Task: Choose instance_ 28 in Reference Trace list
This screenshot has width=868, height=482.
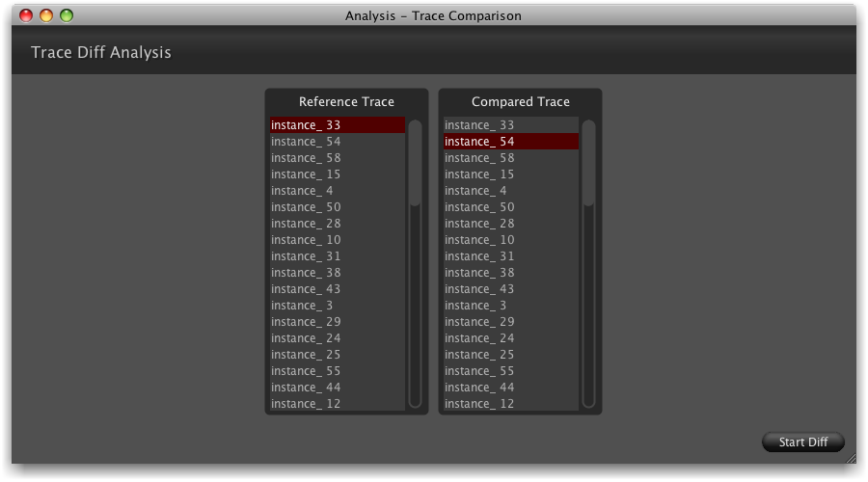Action: pyautogui.click(x=337, y=224)
